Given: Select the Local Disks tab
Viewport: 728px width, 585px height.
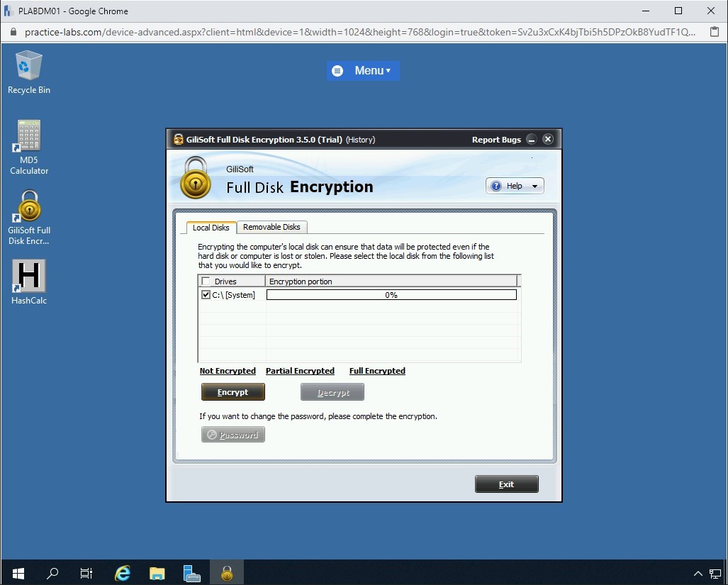Looking at the screenshot, I should point(211,228).
